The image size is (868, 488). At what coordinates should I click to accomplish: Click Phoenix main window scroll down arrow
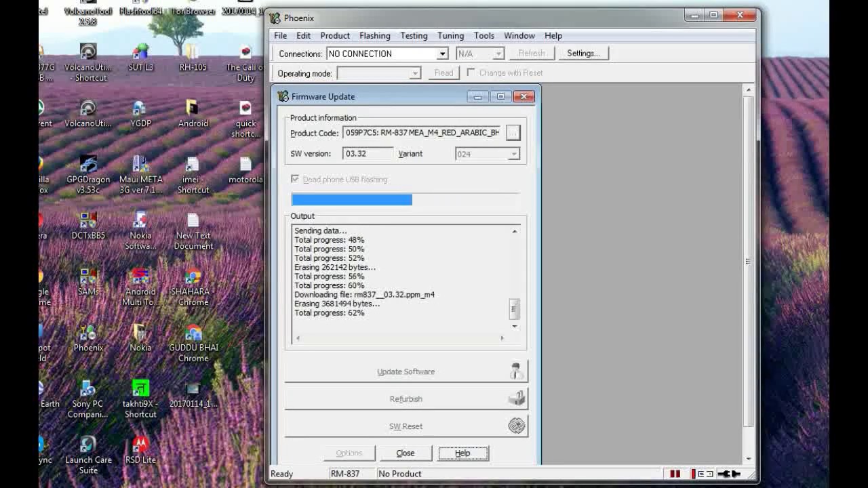coord(748,459)
